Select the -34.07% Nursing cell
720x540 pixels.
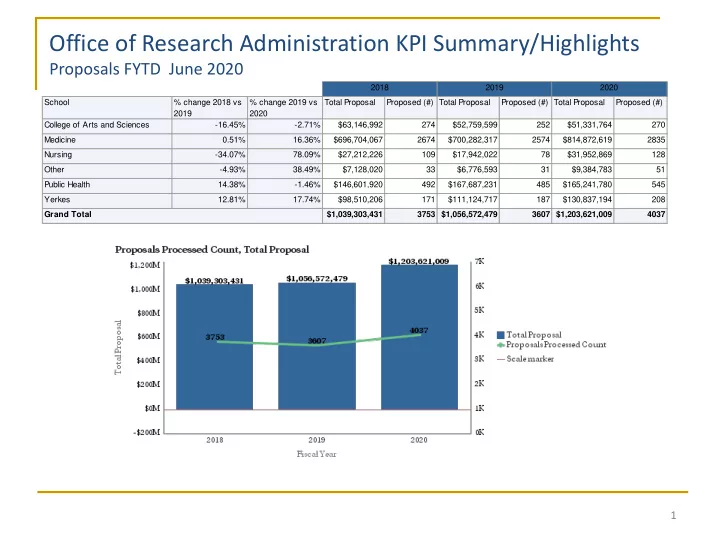(209, 155)
